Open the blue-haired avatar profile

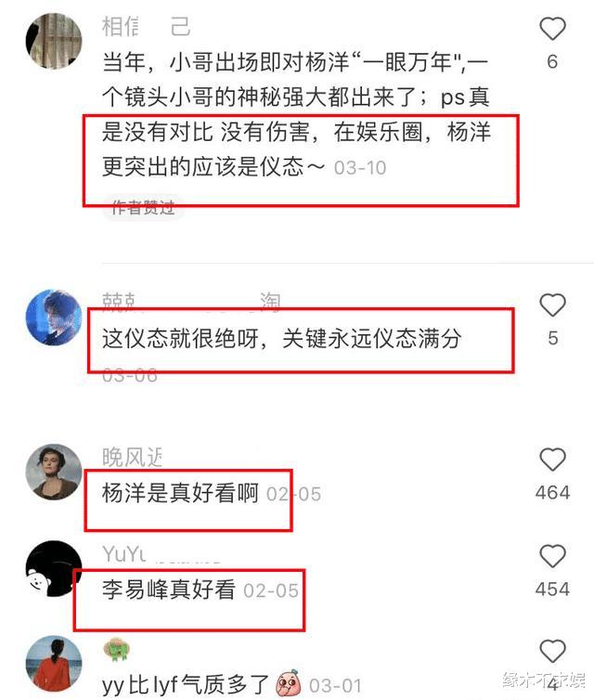pos(54,318)
